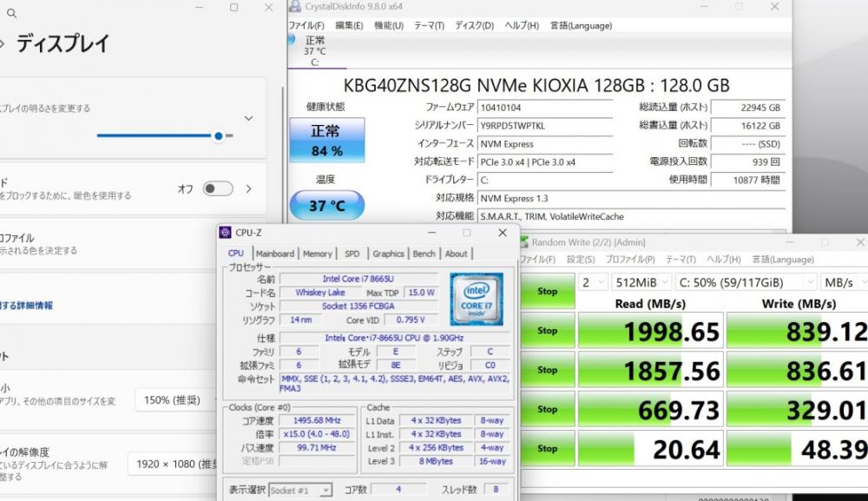Viewport: 868px width, 501px height.
Task: Switch to the Graphics tab in CPU-Z
Action: [388, 254]
